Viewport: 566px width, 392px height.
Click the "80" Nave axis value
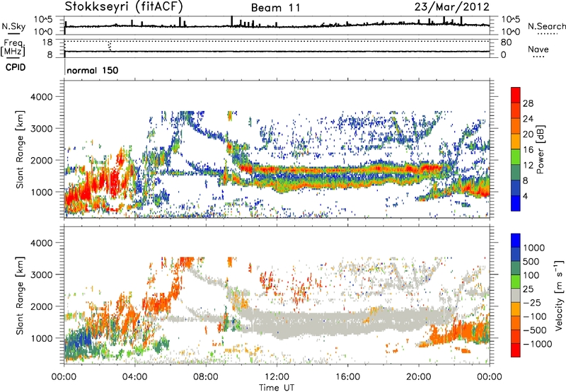click(506, 42)
